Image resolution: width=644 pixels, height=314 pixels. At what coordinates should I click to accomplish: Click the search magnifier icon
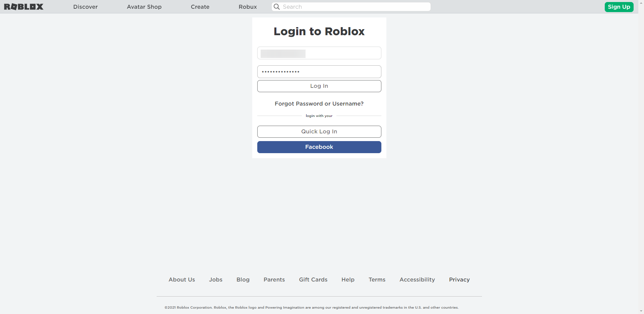click(x=276, y=7)
